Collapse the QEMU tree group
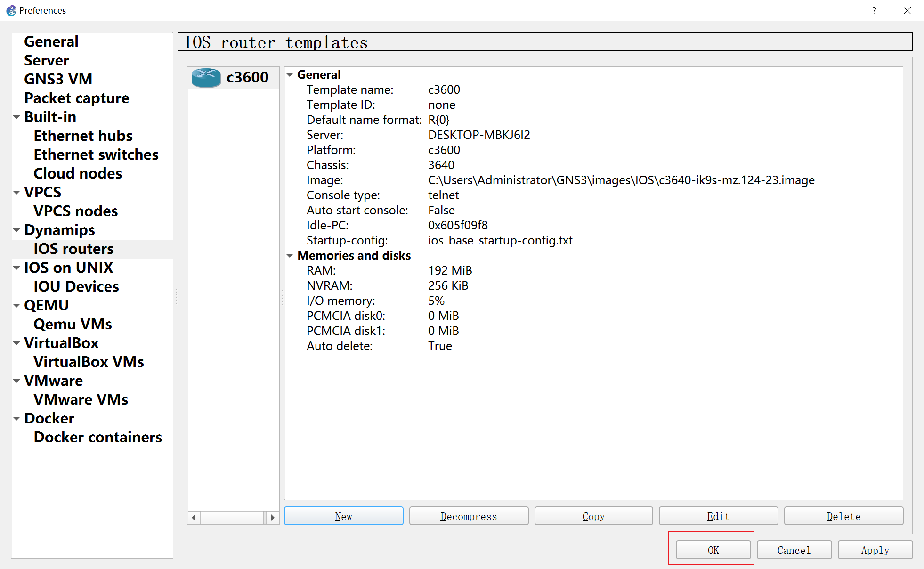The width and height of the screenshot is (924, 569). click(17, 306)
